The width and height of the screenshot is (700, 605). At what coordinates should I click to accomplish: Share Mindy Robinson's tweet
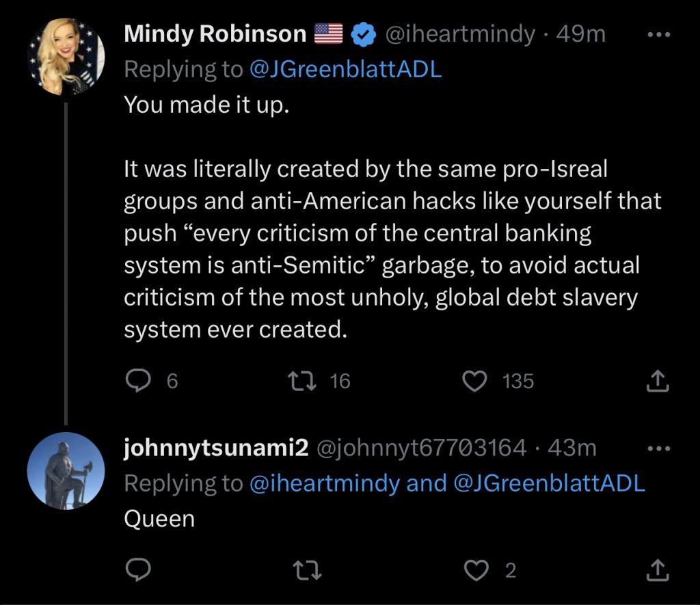(656, 381)
